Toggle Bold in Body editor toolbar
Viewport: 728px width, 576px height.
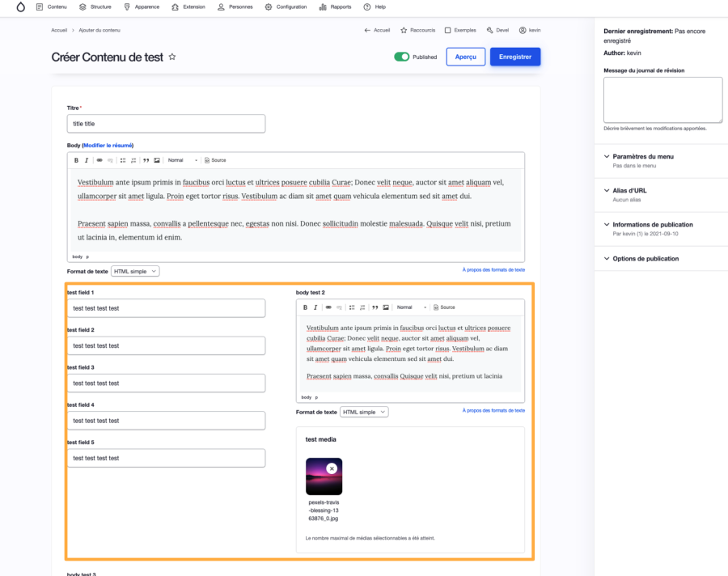(x=76, y=160)
